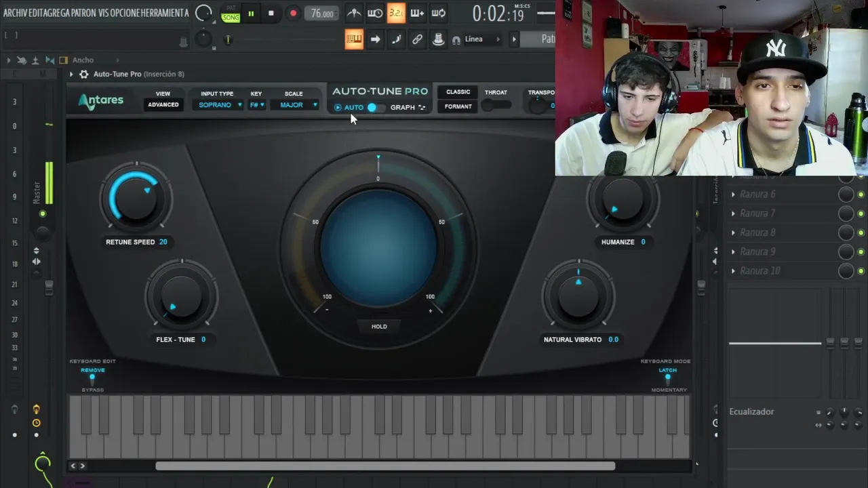Click the Ranura 6 mix level knob
Screen dimensions: 868x488
click(846, 195)
